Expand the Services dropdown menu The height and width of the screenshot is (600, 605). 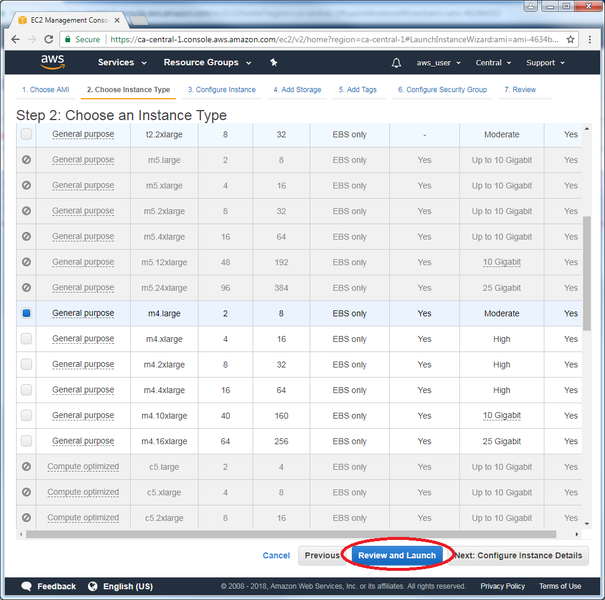click(x=122, y=63)
